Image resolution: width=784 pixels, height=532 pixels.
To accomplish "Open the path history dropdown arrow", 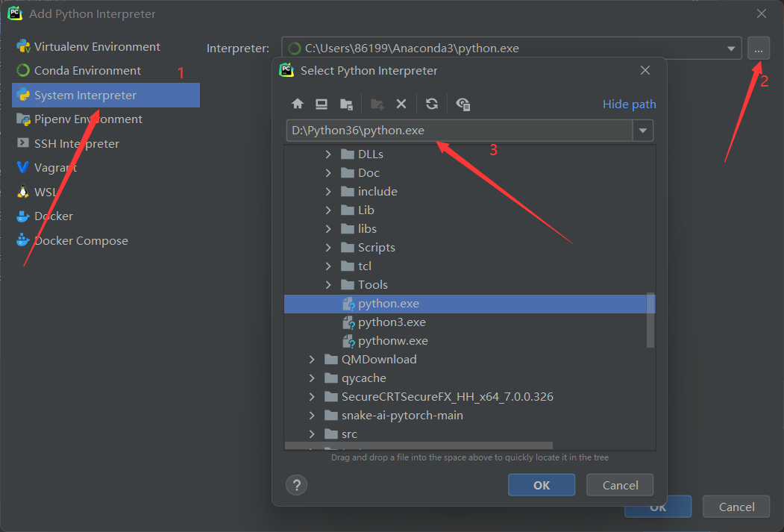I will 643,131.
